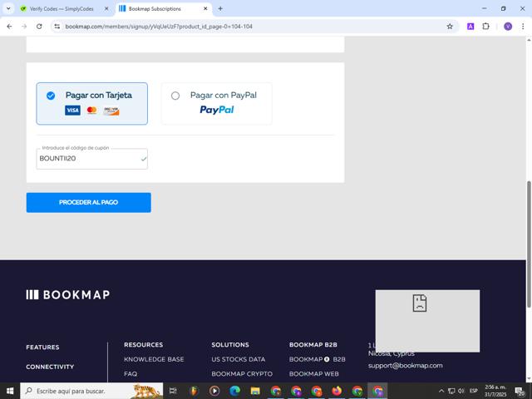The height and width of the screenshot is (399, 532).
Task: Click the PayPal logo
Action: [x=217, y=110]
